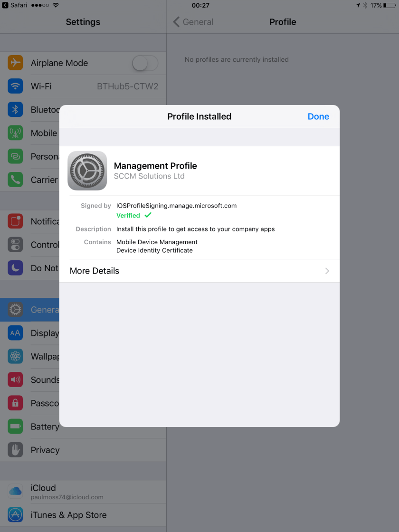Open Do Not Disturb moon icon
Viewport: 399px width, 532px height.
click(15, 268)
